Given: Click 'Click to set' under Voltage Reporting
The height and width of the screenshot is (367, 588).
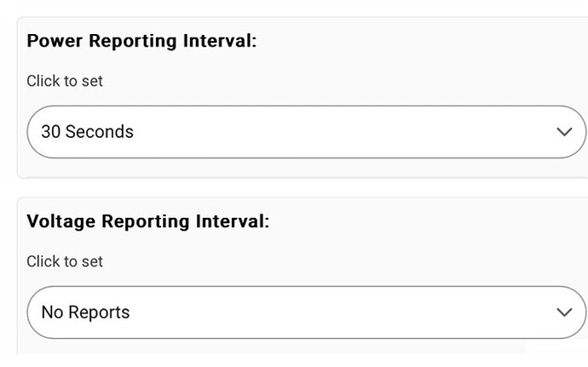Looking at the screenshot, I should tap(65, 261).
